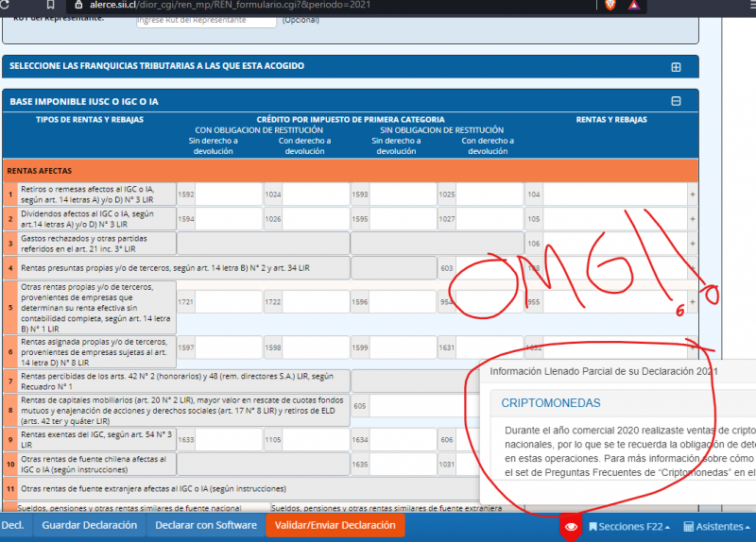
Task: Expand the Franquicias Tributarias section
Action: pos(676,67)
